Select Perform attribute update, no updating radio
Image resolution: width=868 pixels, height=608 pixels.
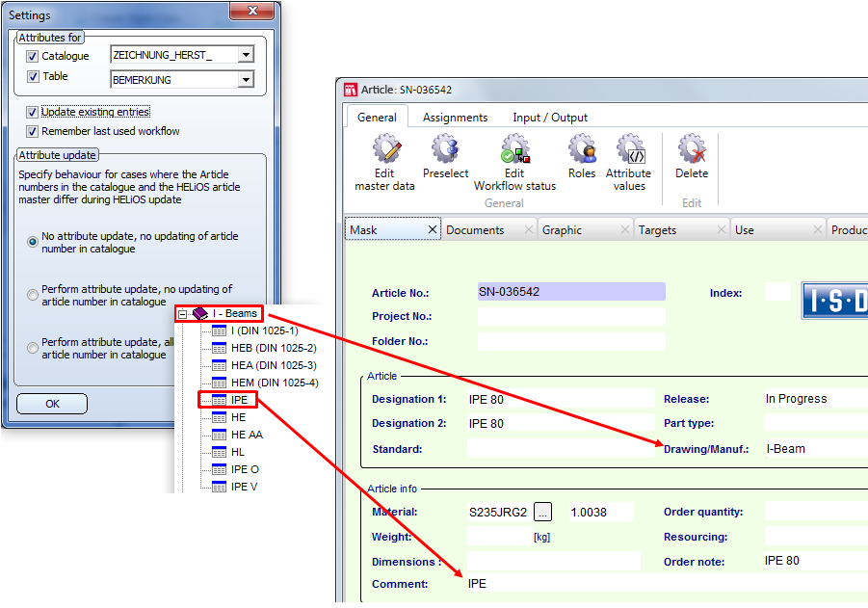coord(33,295)
